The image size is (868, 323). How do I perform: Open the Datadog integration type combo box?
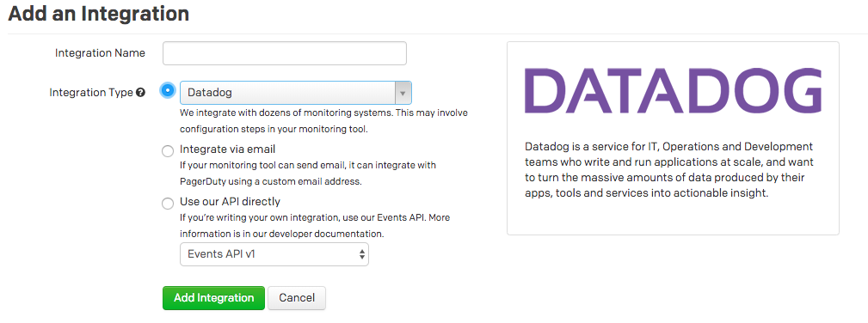pyautogui.click(x=296, y=93)
